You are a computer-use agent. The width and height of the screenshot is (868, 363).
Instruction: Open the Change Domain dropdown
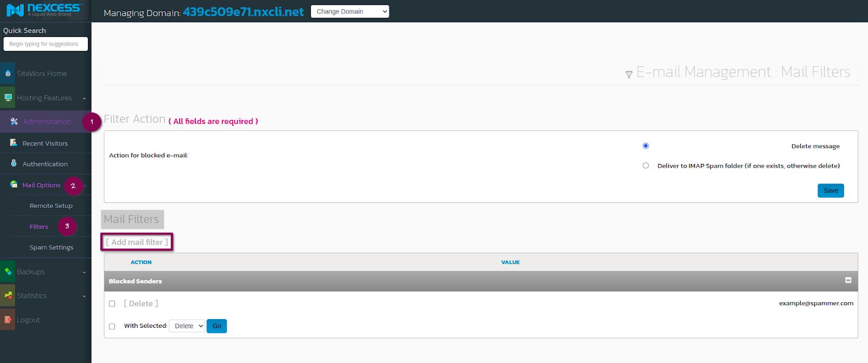(x=350, y=11)
